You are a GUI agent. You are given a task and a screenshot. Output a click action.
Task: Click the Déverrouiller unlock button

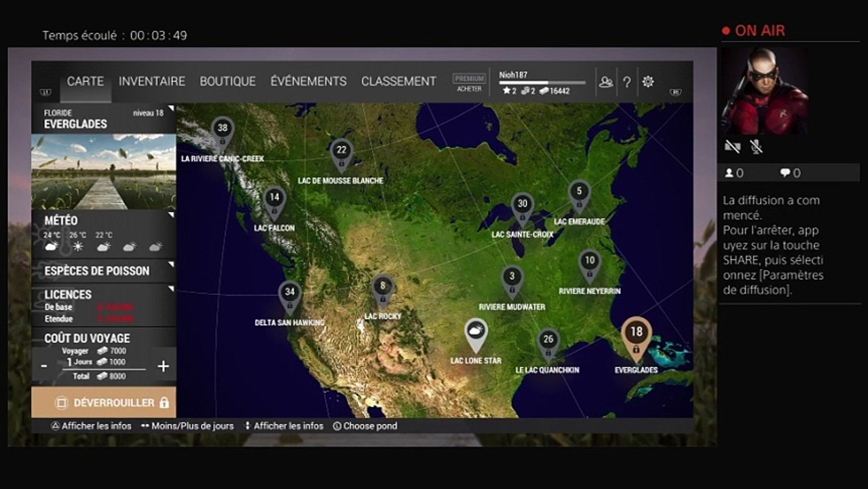104,403
